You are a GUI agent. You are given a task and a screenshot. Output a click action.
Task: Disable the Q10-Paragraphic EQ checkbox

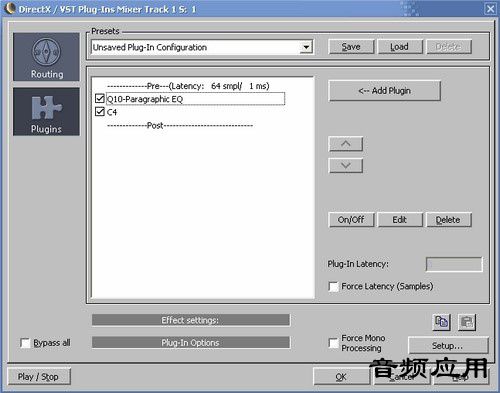coord(100,98)
